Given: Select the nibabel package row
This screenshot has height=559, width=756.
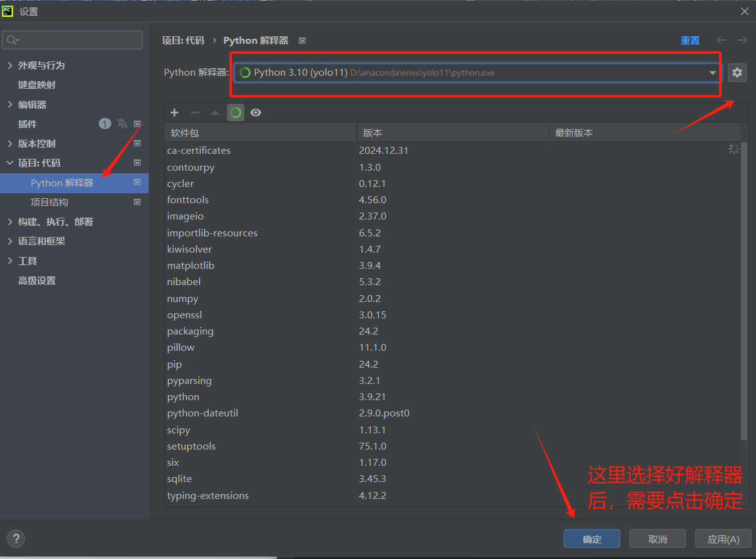Looking at the screenshot, I should point(452,282).
